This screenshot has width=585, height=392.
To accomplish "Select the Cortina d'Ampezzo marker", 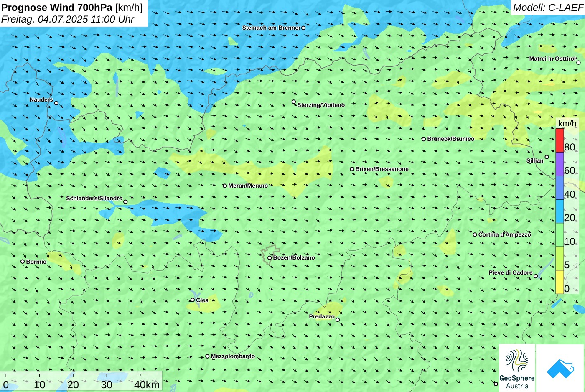I will point(475,235).
